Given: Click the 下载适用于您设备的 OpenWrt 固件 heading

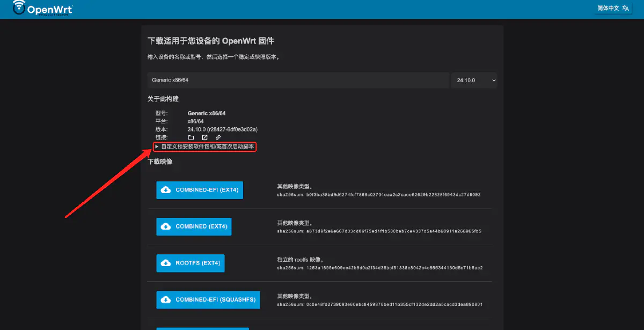Looking at the screenshot, I should pyautogui.click(x=211, y=41).
